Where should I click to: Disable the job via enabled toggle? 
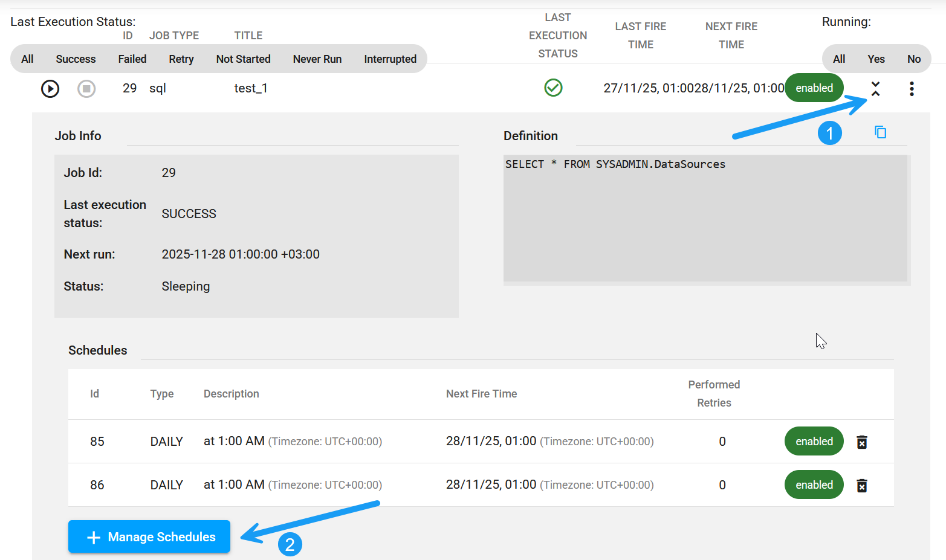814,88
